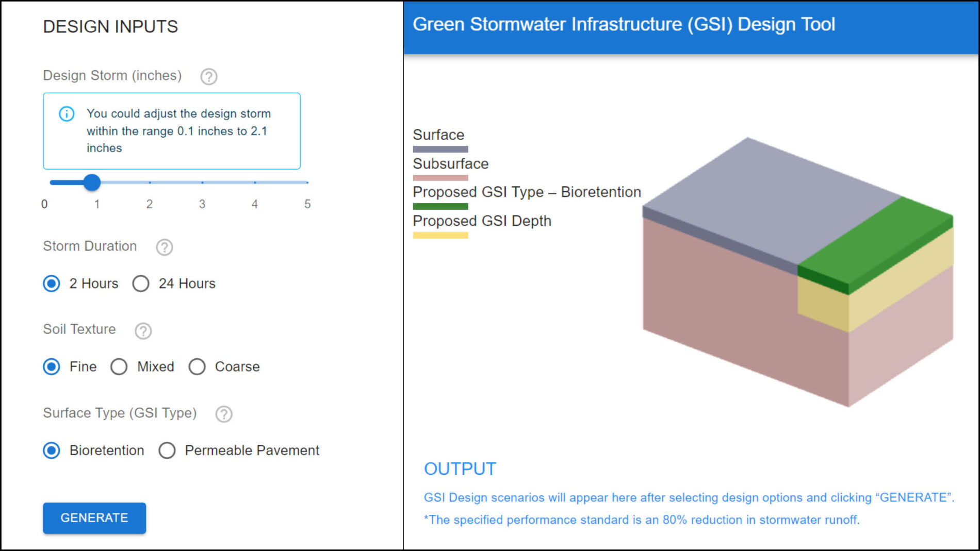
Task: Select Fine soil texture option
Action: click(52, 367)
